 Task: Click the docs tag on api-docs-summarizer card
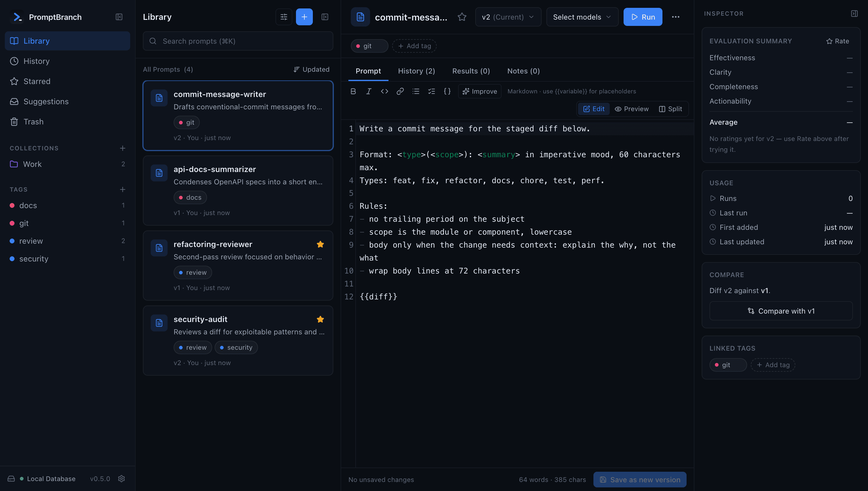pyautogui.click(x=190, y=197)
